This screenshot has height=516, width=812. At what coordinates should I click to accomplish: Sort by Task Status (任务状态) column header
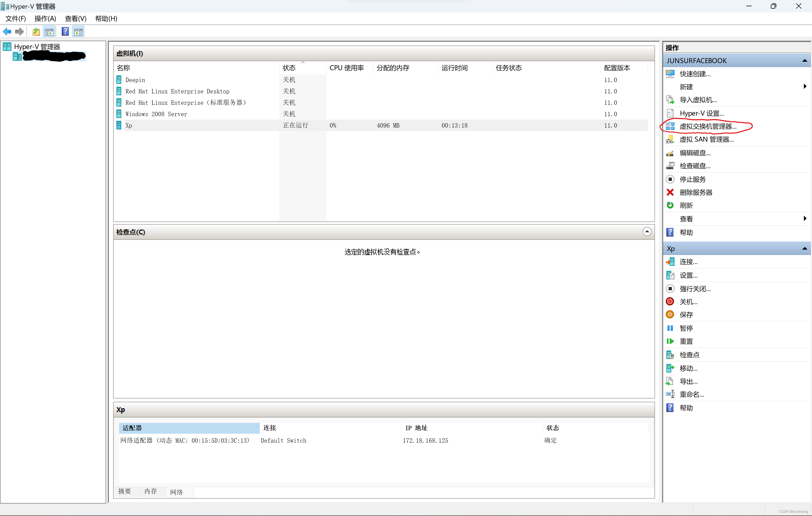pyautogui.click(x=547, y=68)
